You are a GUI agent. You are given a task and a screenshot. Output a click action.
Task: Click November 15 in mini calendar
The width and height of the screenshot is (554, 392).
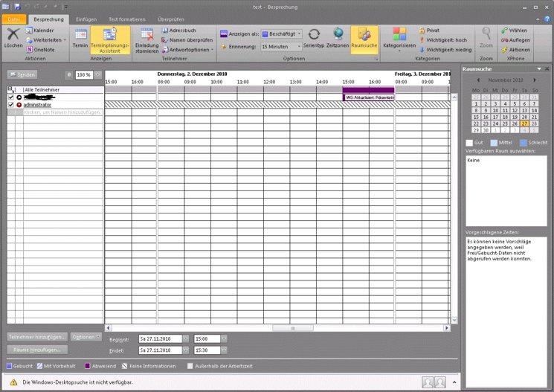(476, 117)
